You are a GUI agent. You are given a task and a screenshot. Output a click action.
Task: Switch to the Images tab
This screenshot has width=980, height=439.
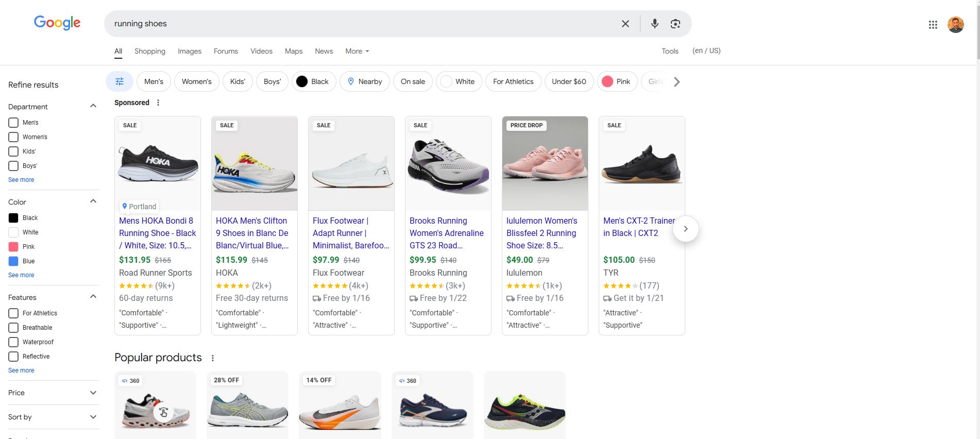pos(190,51)
